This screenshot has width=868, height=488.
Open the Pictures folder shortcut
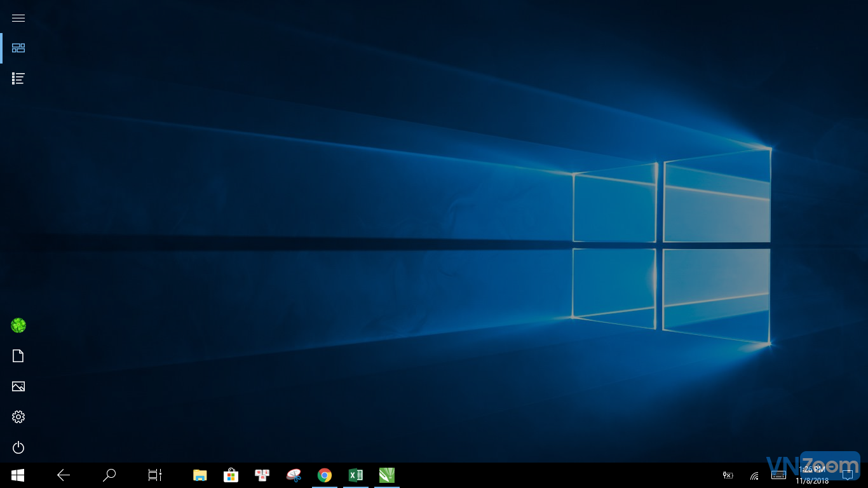(x=18, y=386)
